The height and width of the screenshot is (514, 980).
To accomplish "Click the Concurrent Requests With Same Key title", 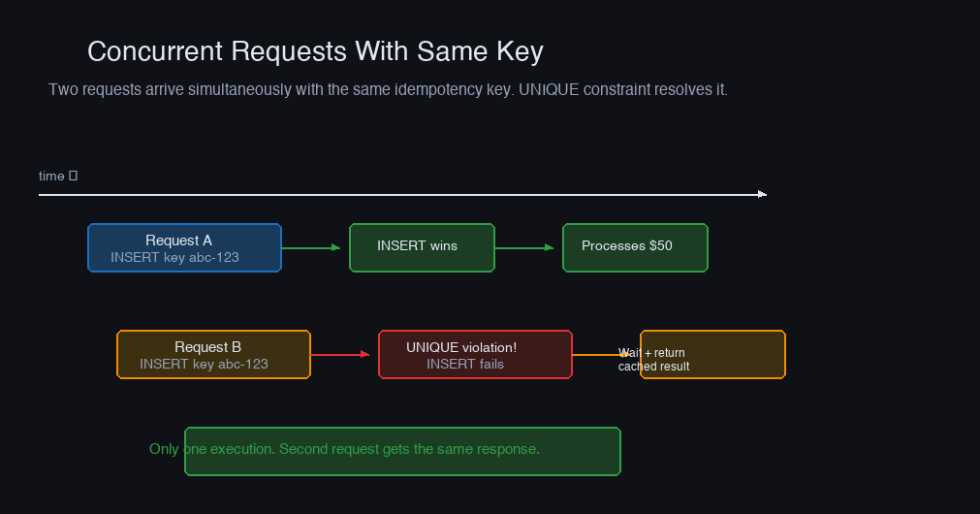I will (x=315, y=51).
